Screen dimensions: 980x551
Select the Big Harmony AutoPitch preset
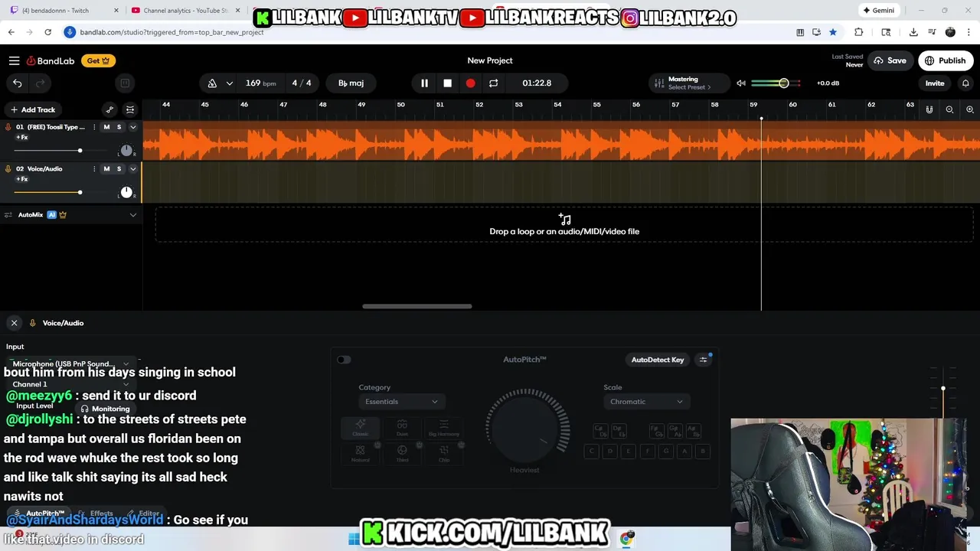click(x=444, y=428)
